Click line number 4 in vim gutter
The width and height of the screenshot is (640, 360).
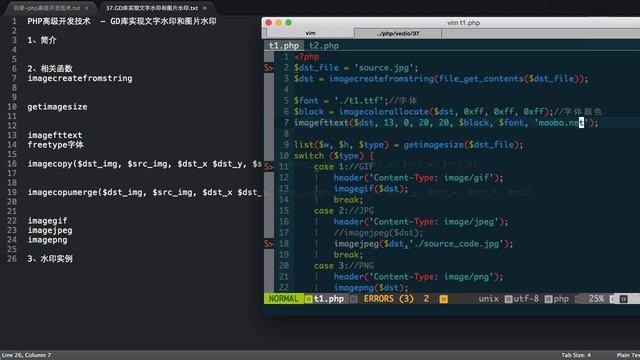pos(286,90)
